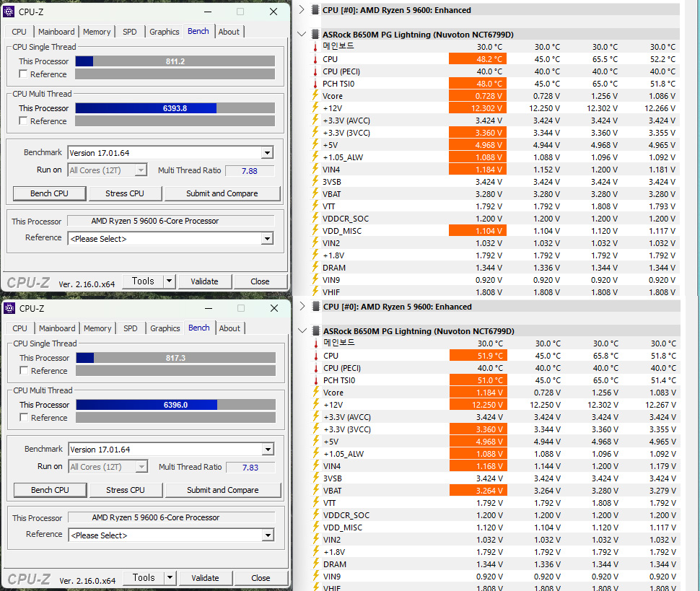Click expander for bottom CPU [#0] Ryzen node
The width and height of the screenshot is (700, 591).
coord(302,306)
